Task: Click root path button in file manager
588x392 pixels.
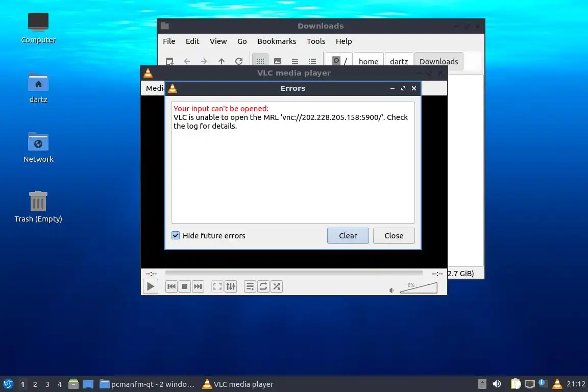Action: [339, 61]
